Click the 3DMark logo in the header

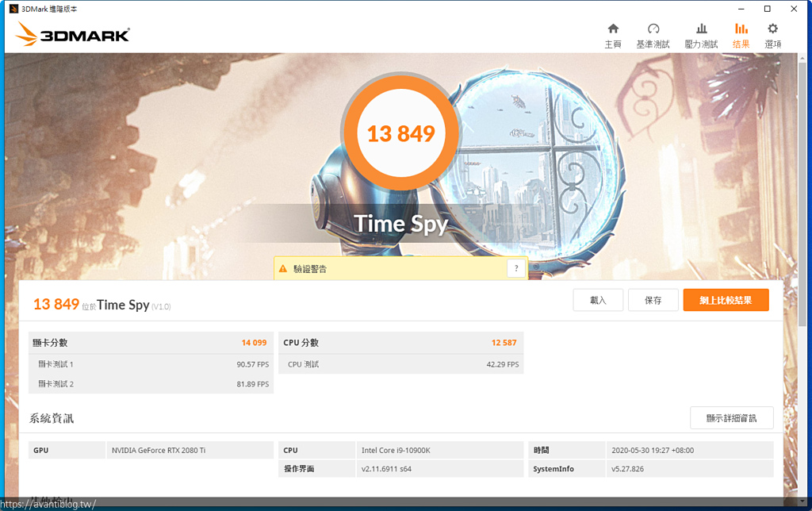[x=72, y=34]
